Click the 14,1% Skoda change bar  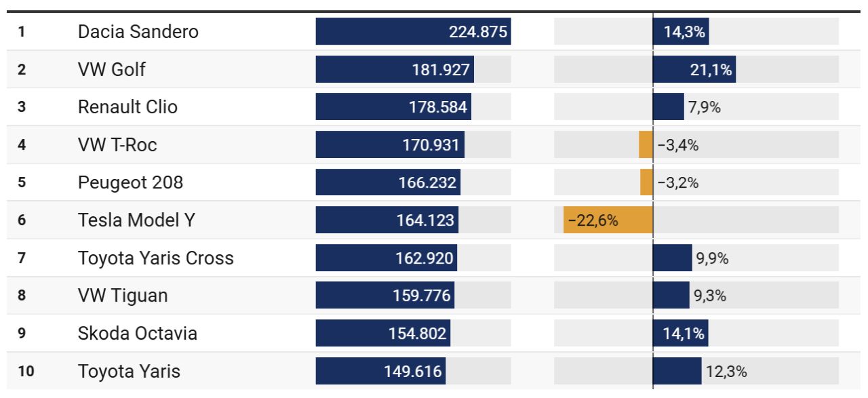pyautogui.click(x=681, y=333)
